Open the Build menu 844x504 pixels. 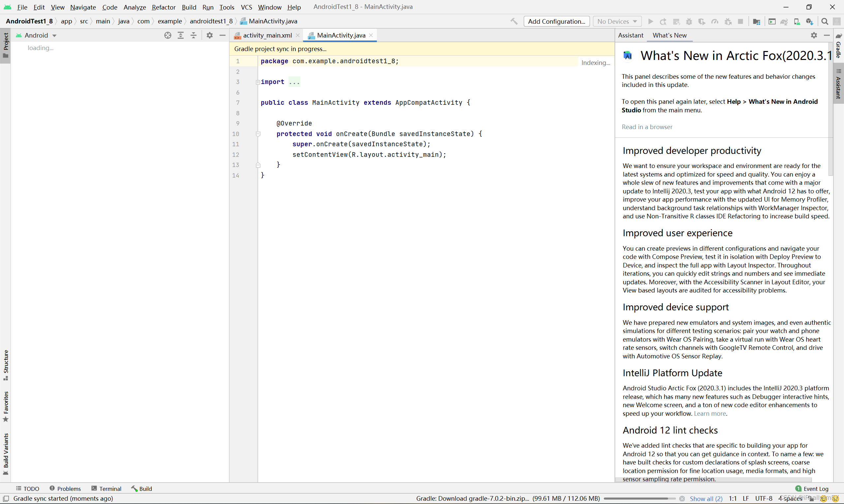pos(189,7)
